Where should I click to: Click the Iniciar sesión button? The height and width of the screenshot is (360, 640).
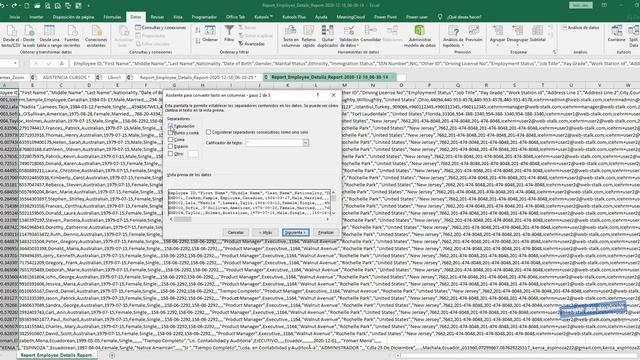tap(580, 5)
